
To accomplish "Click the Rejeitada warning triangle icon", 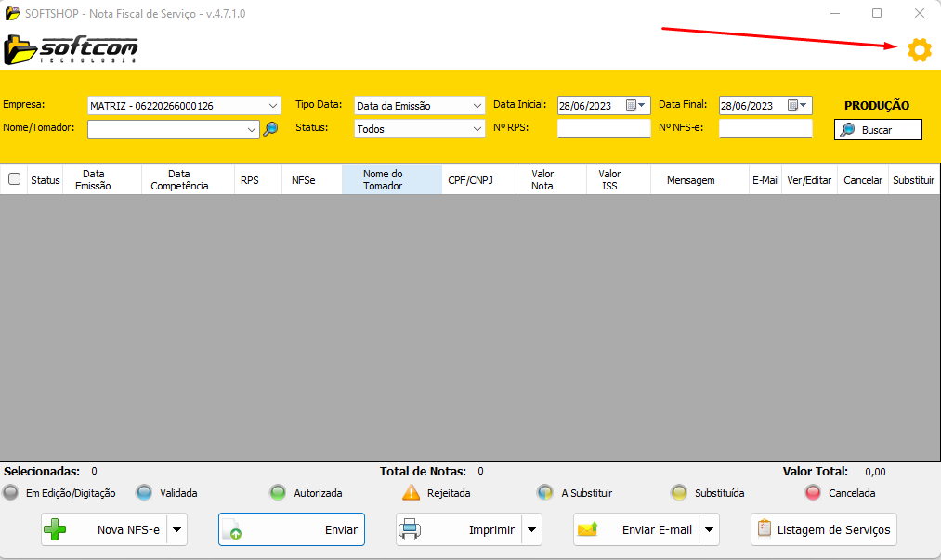I will tap(411, 493).
